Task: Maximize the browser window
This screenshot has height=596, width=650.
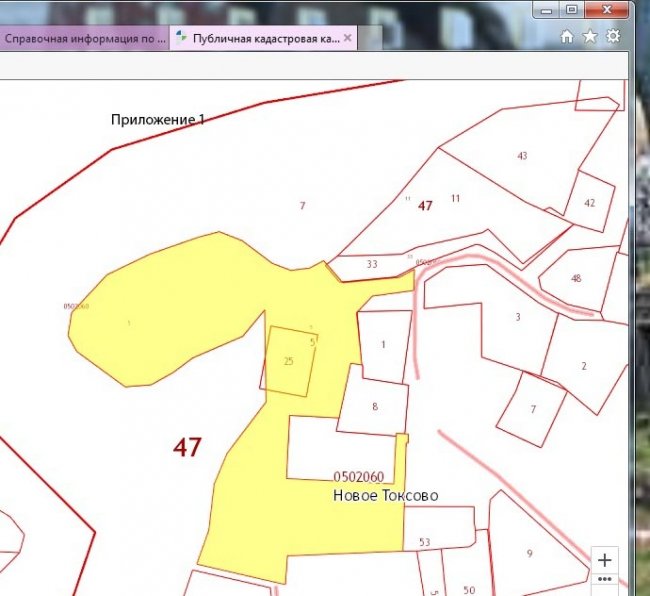Action: click(572, 9)
